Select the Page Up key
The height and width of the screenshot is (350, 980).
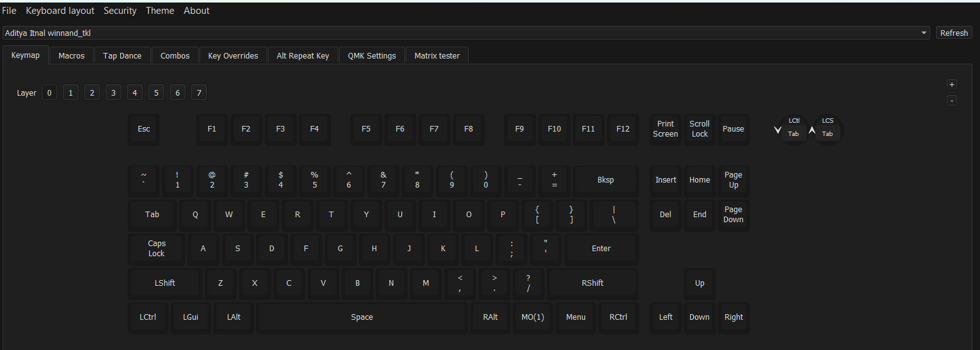[x=733, y=180]
